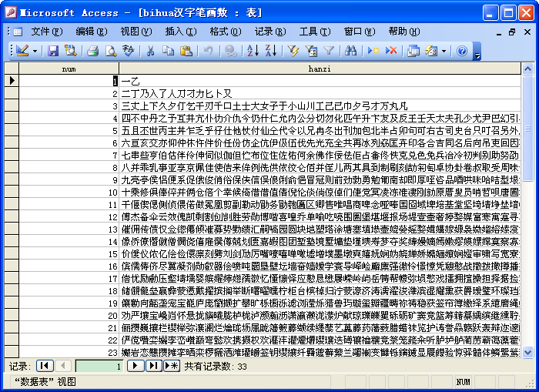
Task: Expand the New Object dropdown arrow
Action: click(444, 51)
